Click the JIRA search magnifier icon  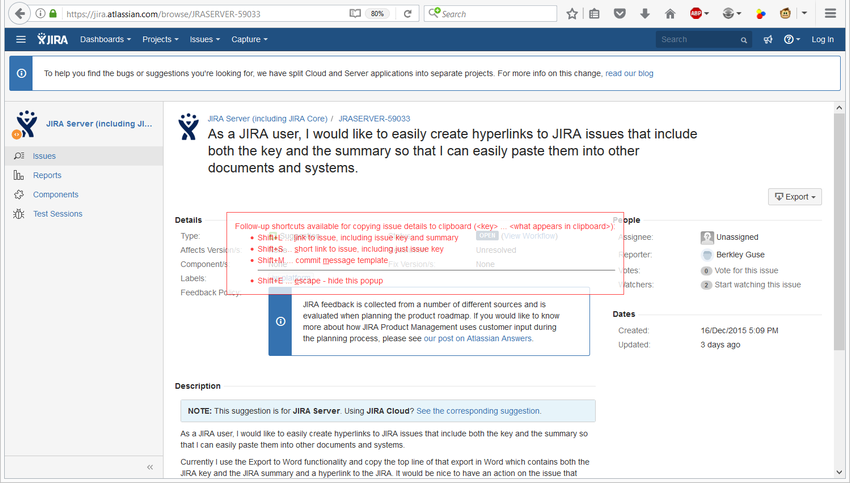[x=744, y=40]
